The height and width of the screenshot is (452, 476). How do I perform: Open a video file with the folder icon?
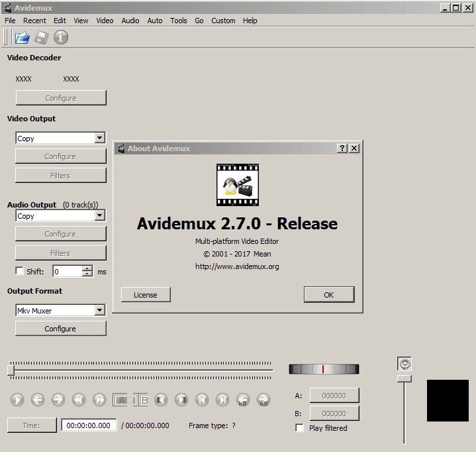point(22,37)
